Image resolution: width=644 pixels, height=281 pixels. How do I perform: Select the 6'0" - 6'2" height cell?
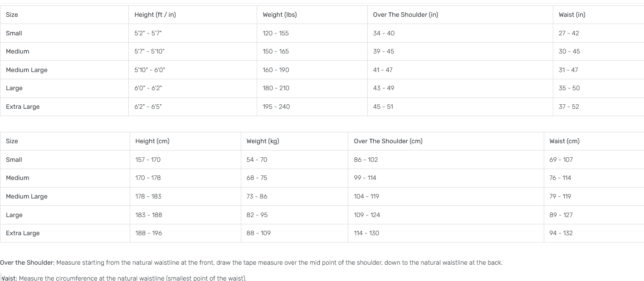[x=193, y=88]
